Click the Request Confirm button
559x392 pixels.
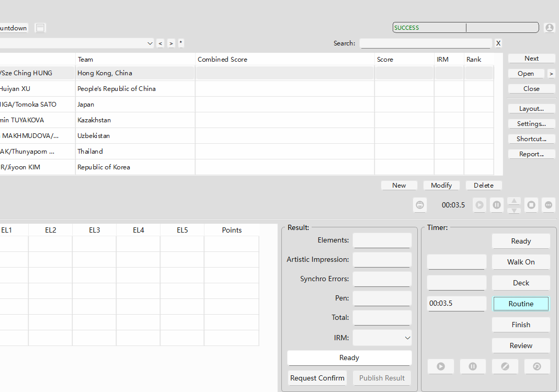point(317,378)
